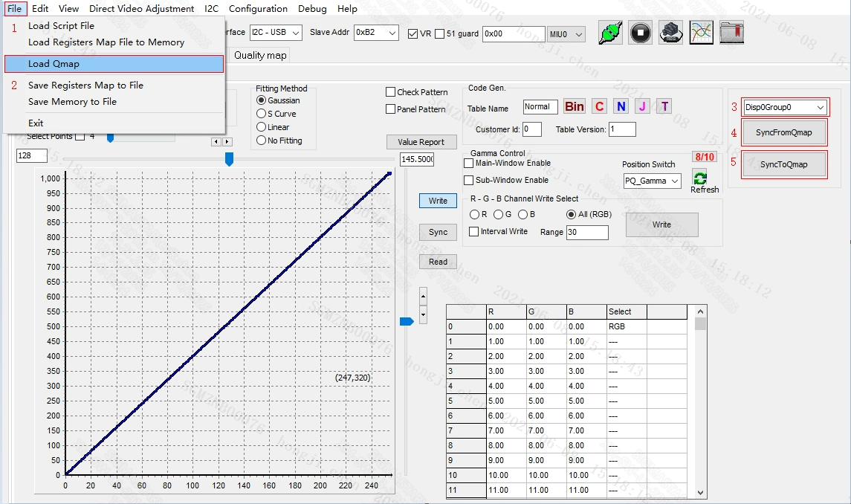Click the blue Write button beside graph
851x504 pixels.
pos(438,201)
